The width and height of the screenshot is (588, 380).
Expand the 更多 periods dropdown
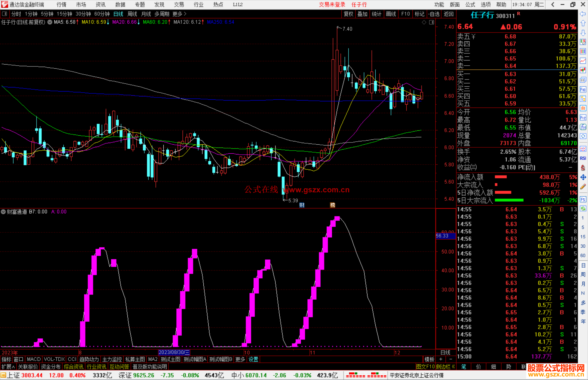coord(179,14)
